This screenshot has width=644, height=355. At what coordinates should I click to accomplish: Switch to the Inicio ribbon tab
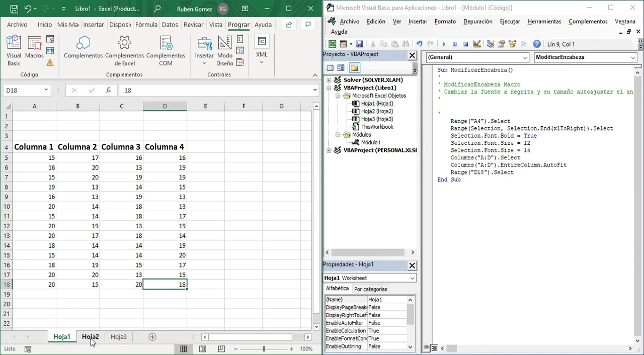click(x=45, y=25)
